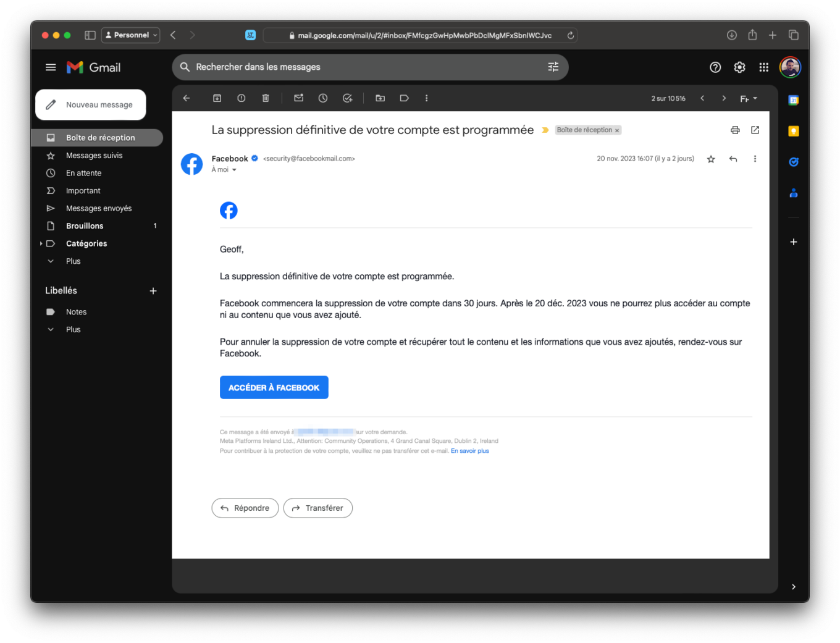Expand the Catégories tree
This screenshot has height=643, width=840.
(x=41, y=243)
